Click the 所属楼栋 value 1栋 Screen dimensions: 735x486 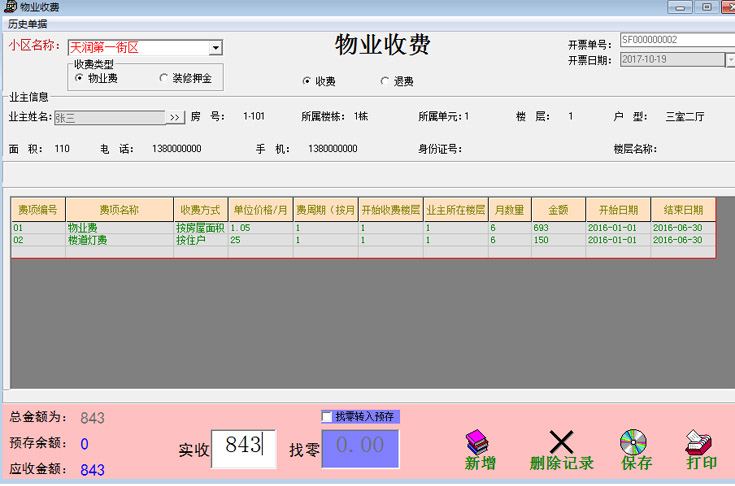pyautogui.click(x=361, y=116)
